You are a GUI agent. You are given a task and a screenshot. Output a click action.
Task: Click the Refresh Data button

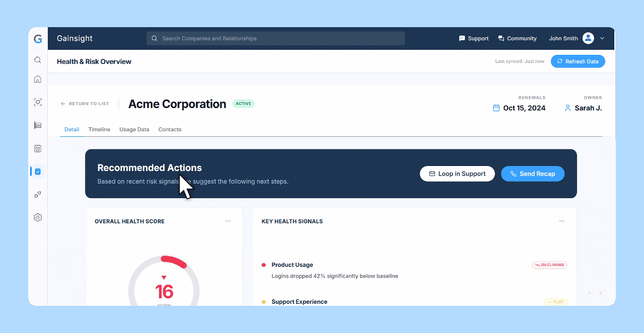click(x=578, y=61)
